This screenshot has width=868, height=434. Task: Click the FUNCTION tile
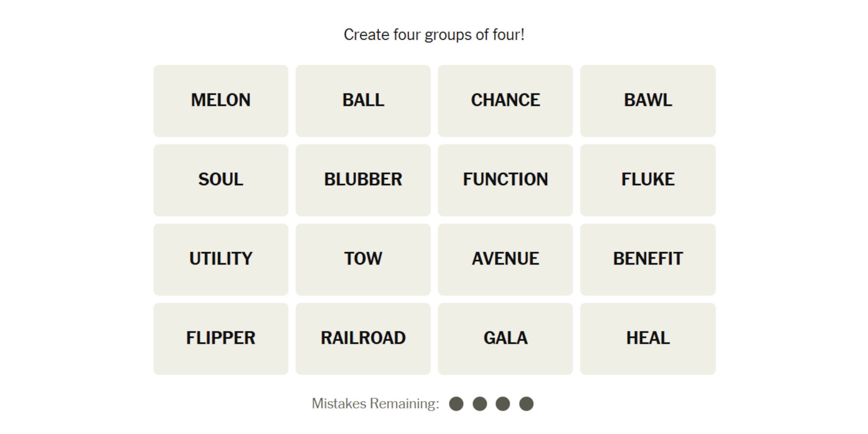coord(505,180)
